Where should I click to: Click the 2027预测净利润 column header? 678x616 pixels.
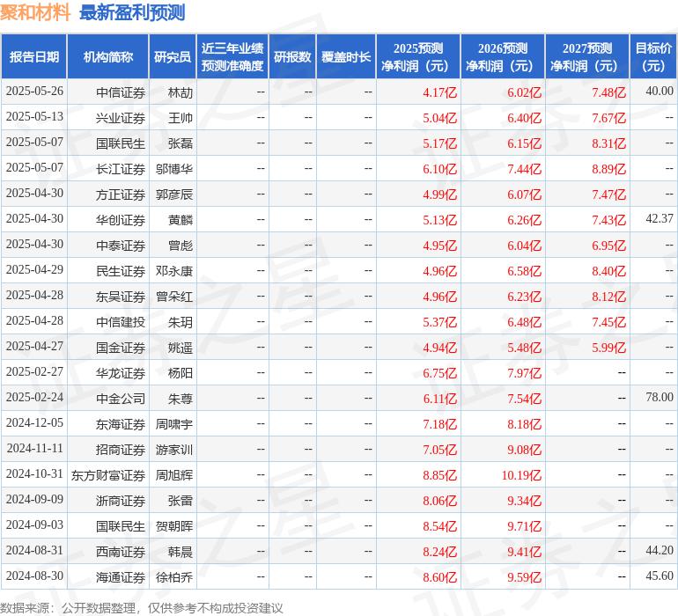click(x=587, y=56)
